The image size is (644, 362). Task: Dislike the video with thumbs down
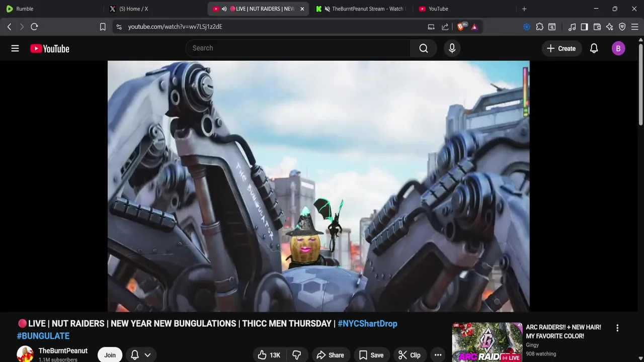tap(296, 355)
